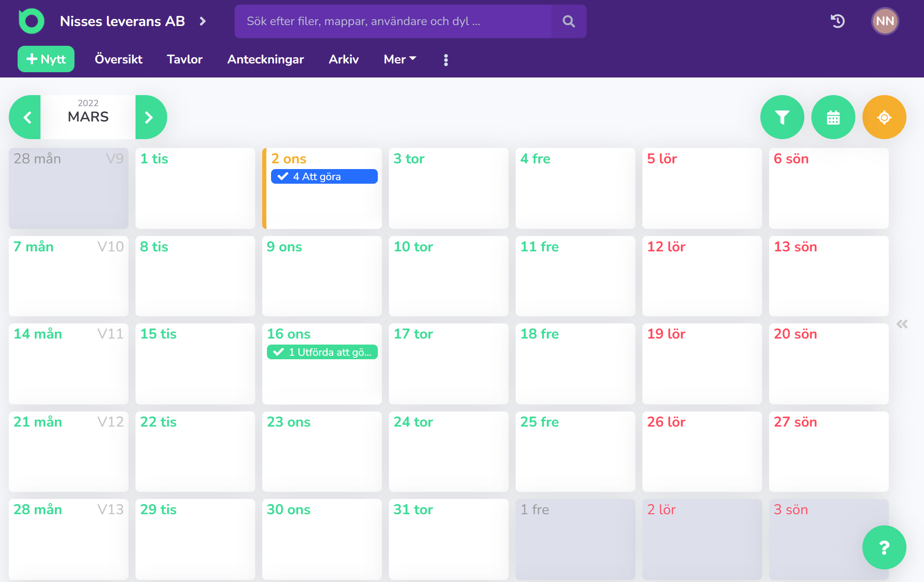Click the 13 sön day label
Image resolution: width=924 pixels, height=582 pixels.
coord(796,247)
